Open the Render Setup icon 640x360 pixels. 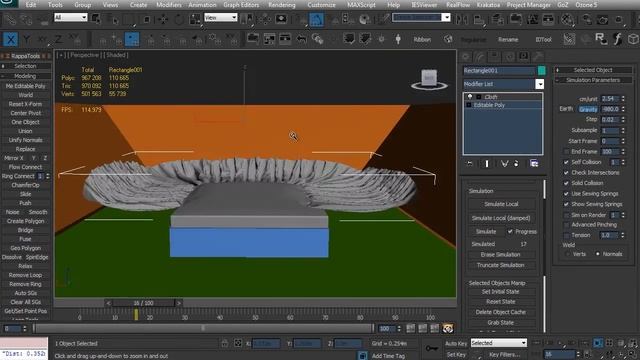pos(587,19)
